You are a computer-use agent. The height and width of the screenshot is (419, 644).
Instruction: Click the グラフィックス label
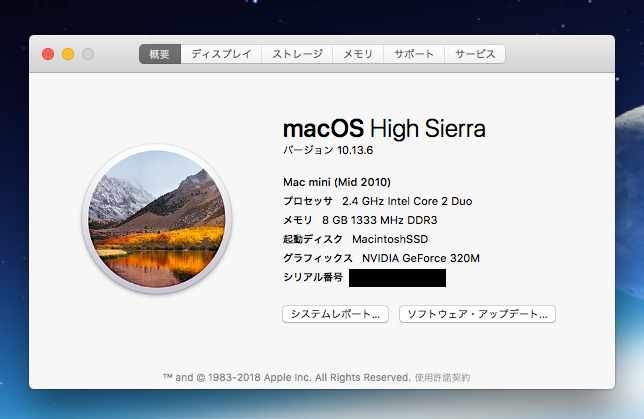tap(317, 258)
